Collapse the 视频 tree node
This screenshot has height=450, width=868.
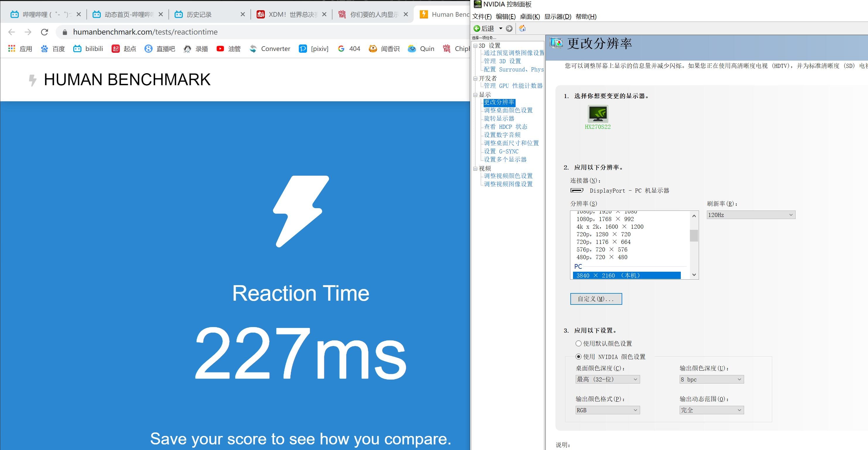475,168
